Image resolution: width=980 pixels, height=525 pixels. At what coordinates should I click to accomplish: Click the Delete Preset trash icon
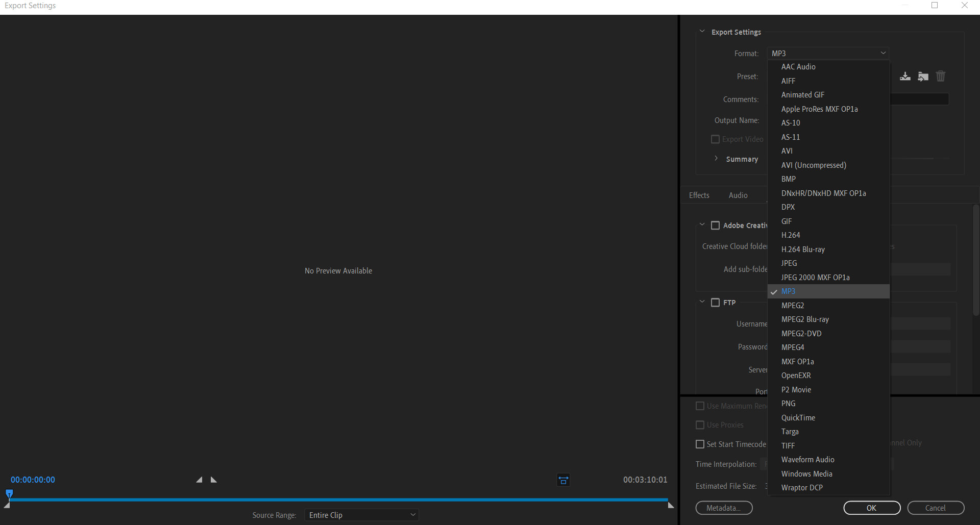[x=940, y=77]
